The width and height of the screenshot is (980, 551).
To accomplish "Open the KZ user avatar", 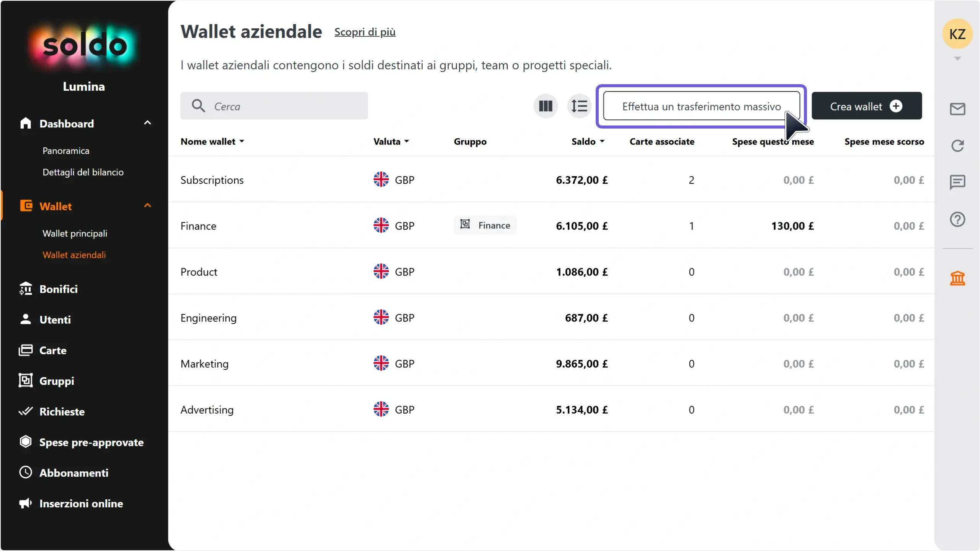I will 957,34.
